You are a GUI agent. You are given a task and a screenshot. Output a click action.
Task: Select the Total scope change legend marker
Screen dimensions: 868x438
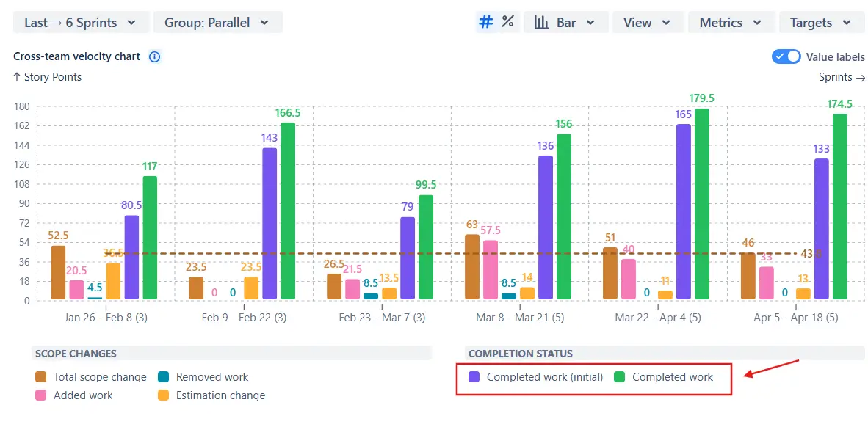click(x=39, y=376)
